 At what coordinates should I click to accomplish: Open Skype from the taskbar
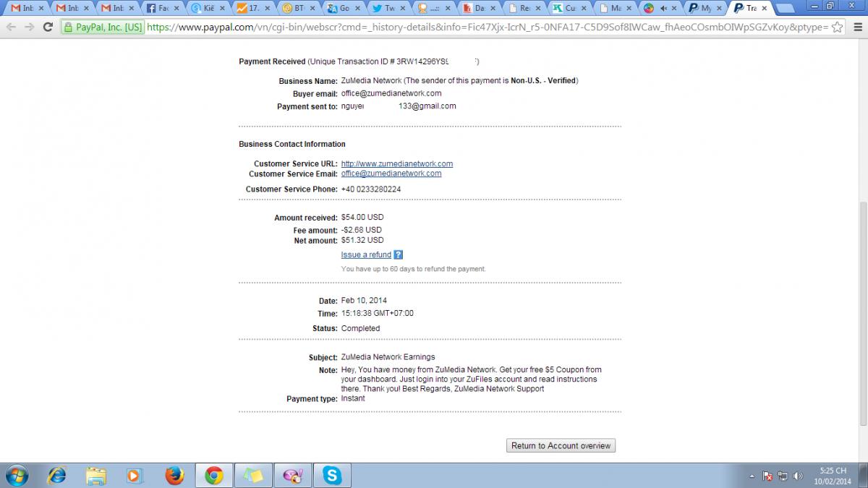[x=333, y=475]
